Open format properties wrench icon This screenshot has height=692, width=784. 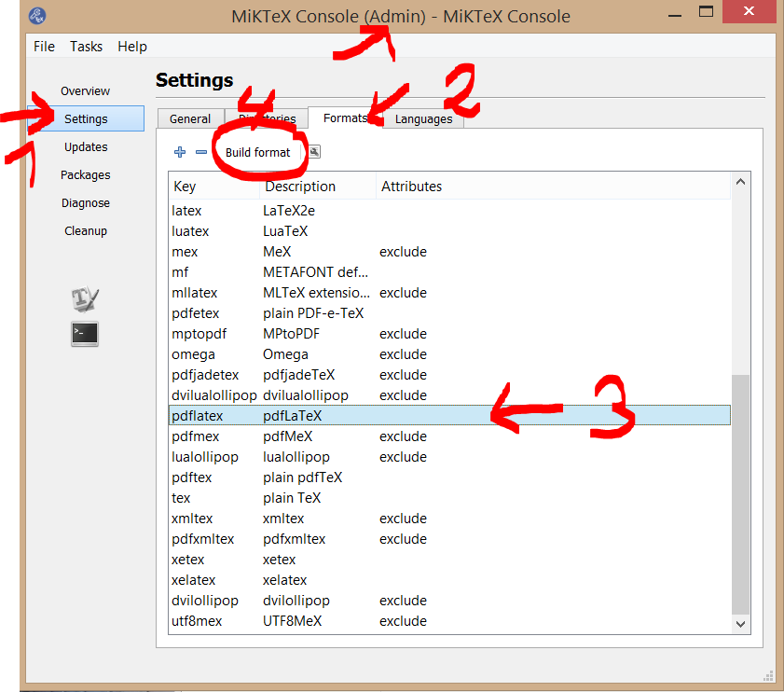pyautogui.click(x=314, y=152)
